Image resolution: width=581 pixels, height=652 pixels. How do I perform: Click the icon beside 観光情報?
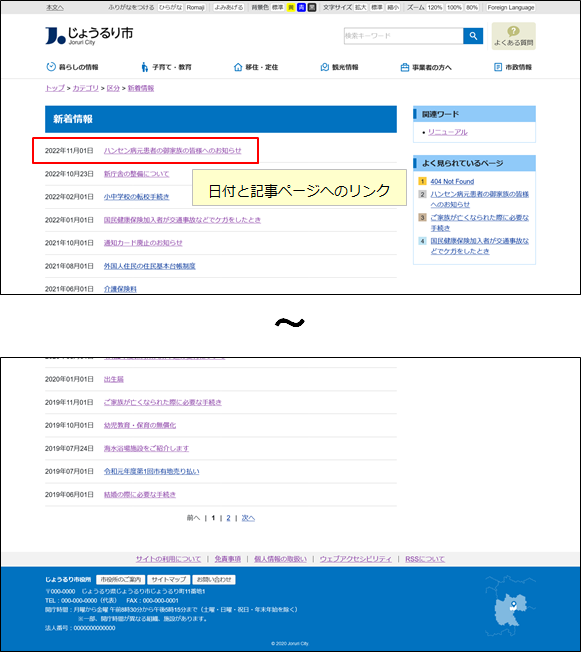pyautogui.click(x=324, y=67)
